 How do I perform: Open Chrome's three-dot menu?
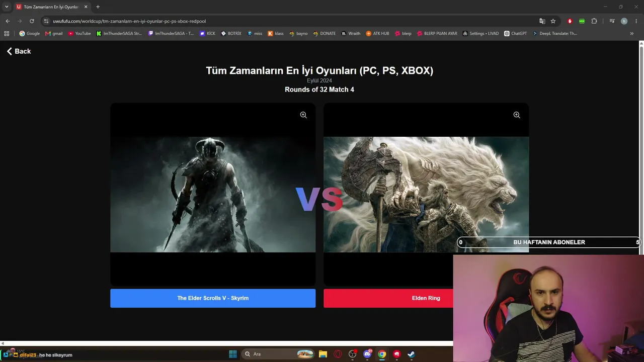click(636, 21)
